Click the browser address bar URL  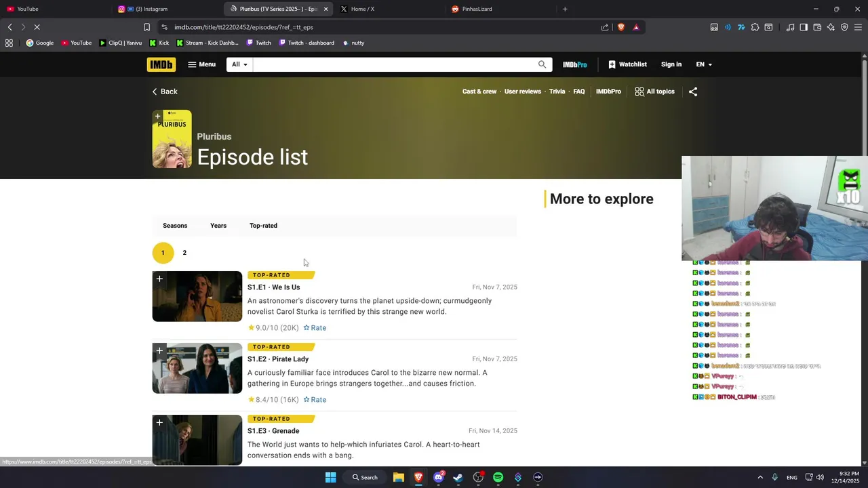243,27
